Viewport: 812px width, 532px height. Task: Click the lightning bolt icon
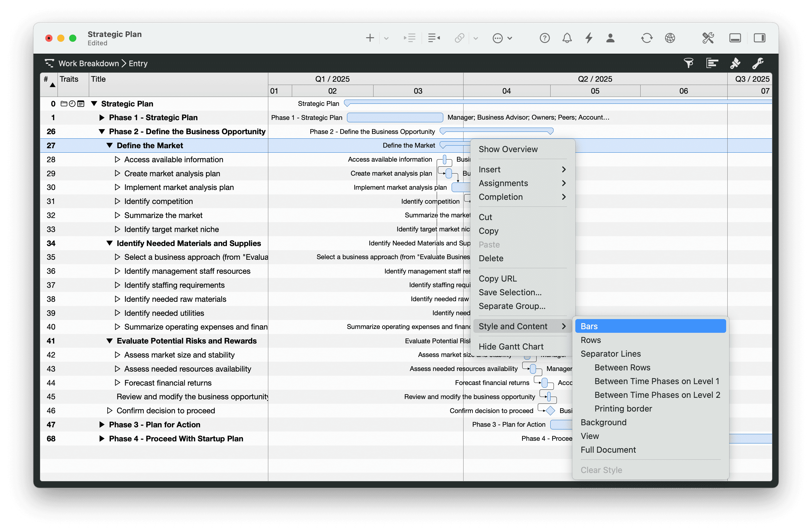click(x=589, y=38)
